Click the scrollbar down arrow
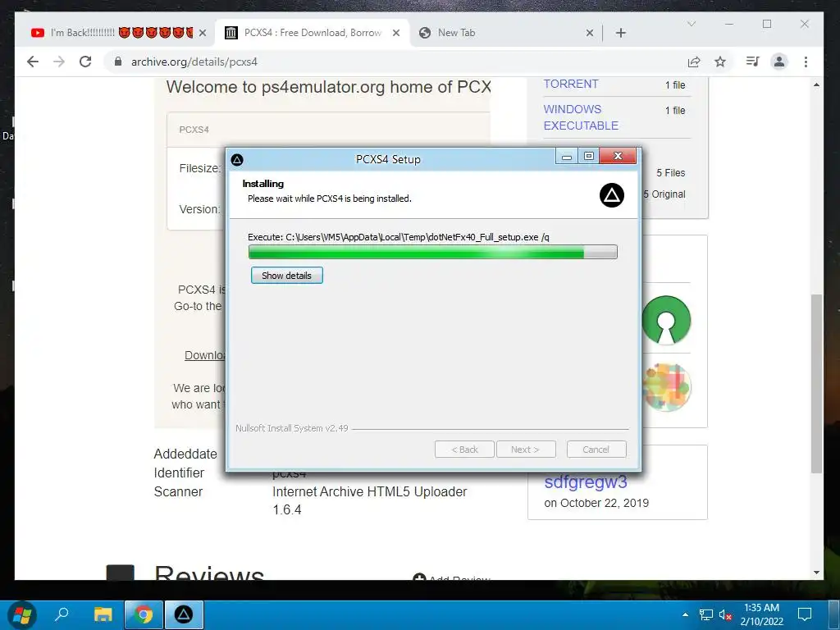Screen dimensions: 840x630 click(x=816, y=573)
